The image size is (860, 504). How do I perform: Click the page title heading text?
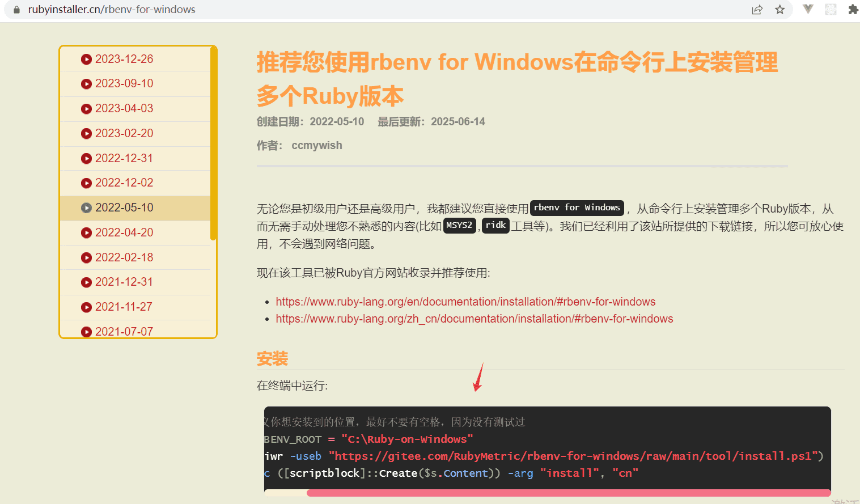tap(517, 79)
